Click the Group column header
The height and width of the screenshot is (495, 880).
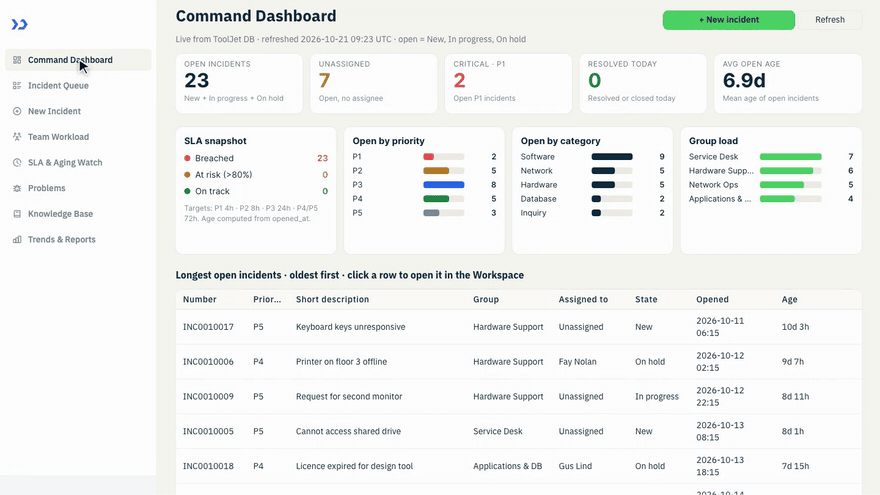click(486, 299)
